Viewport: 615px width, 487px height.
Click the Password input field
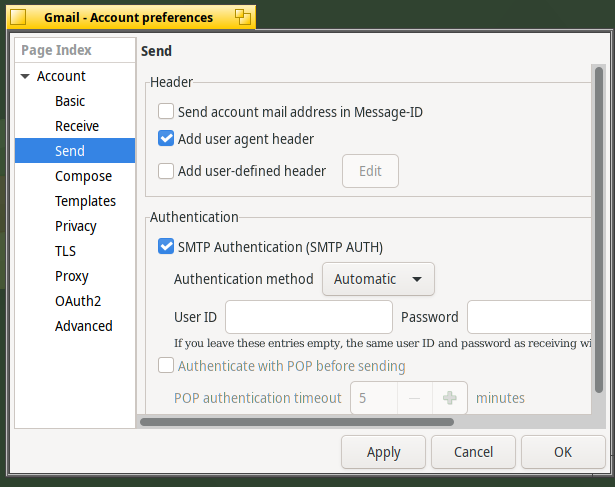(529, 317)
